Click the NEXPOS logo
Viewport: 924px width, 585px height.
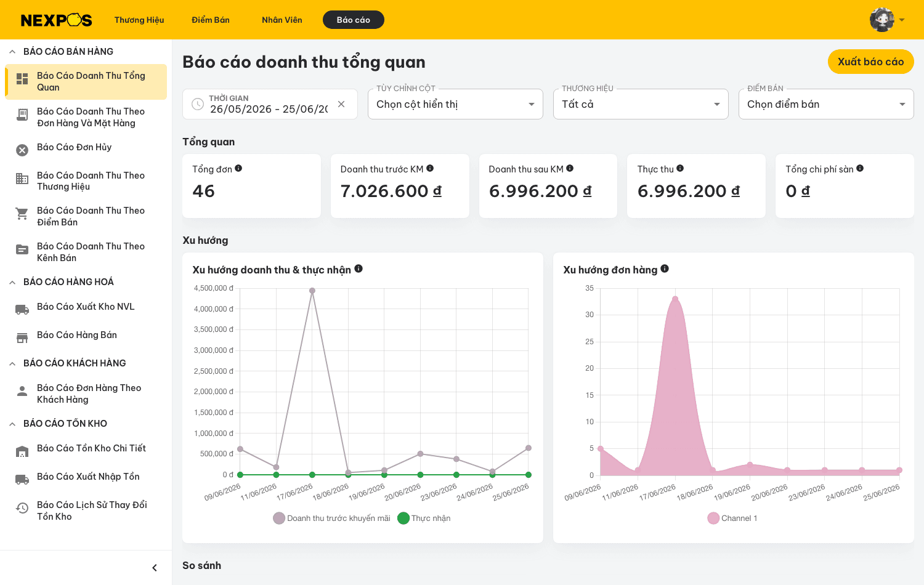click(56, 20)
